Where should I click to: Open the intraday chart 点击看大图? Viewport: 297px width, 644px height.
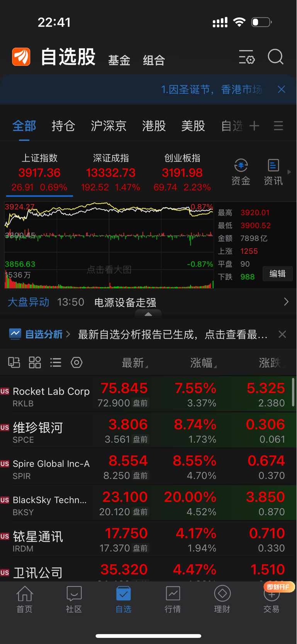tap(109, 245)
